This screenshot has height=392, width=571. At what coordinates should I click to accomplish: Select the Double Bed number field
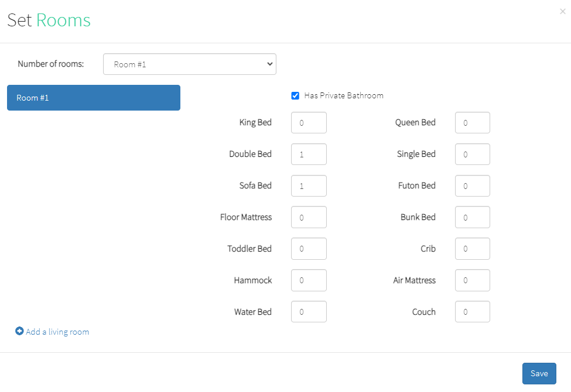tap(309, 154)
